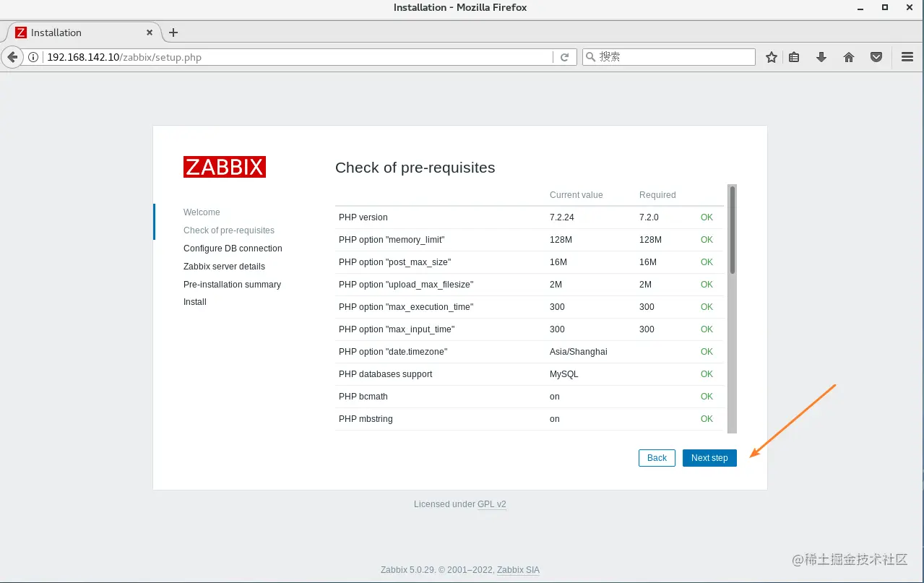Click the Check of pre-requisites heading

coord(415,168)
